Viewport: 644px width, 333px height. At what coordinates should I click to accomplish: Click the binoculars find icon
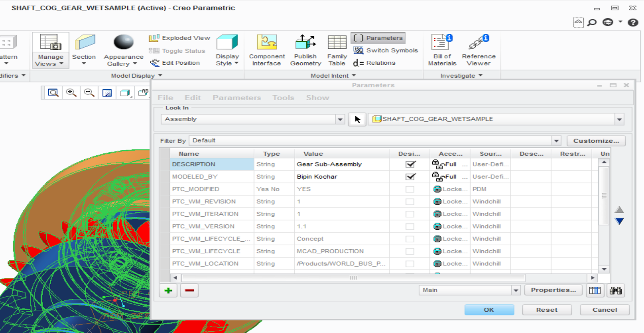point(615,290)
